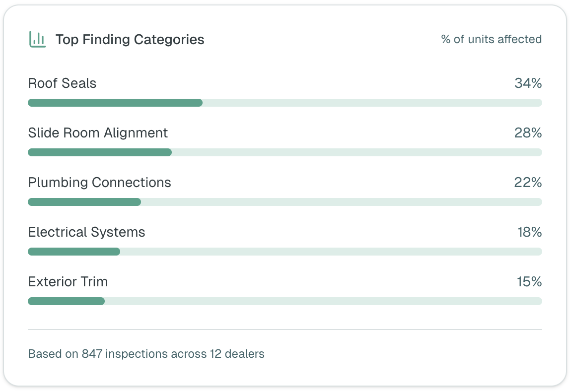The height and width of the screenshot is (392, 571).
Task: Click the Slide Room Alignment progress bar
Action: coord(285,152)
